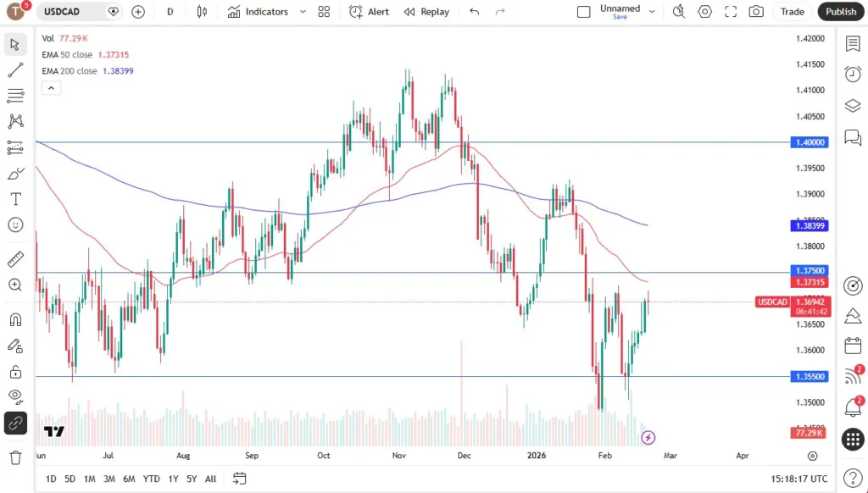Open the chart type selector
The height and width of the screenshot is (493, 868).
(203, 11)
